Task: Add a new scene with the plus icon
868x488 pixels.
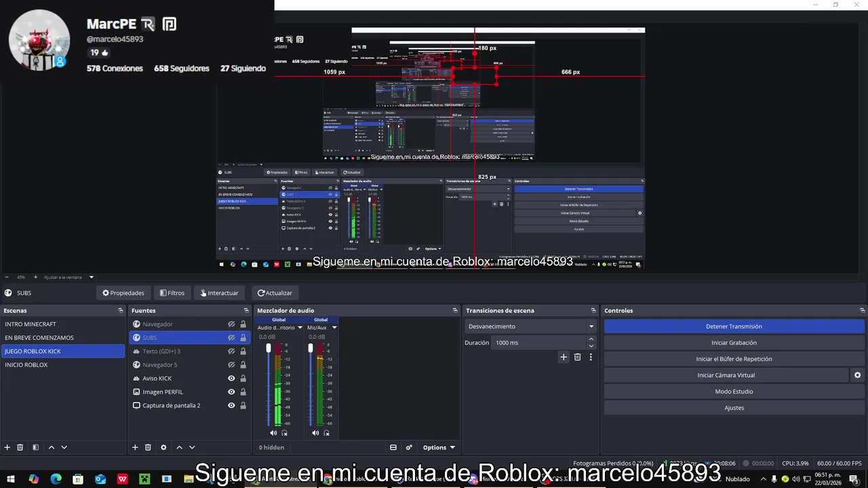Action: (7, 447)
